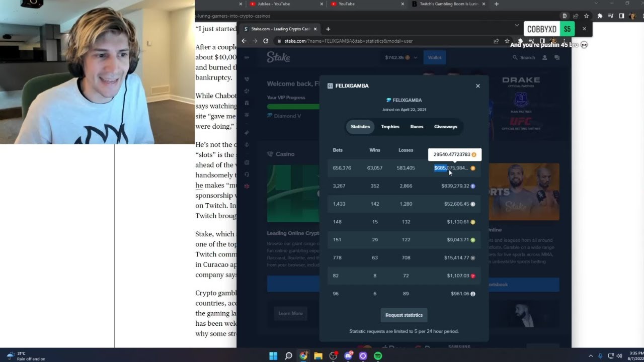Click the Stake site Search field
The height and width of the screenshot is (362, 644).
pos(524,58)
